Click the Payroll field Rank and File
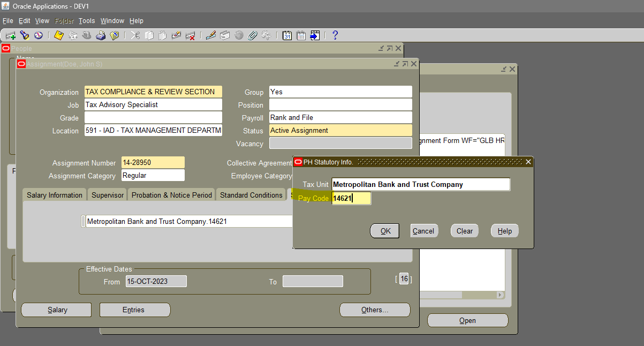This screenshot has width=644, height=346. 340,117
